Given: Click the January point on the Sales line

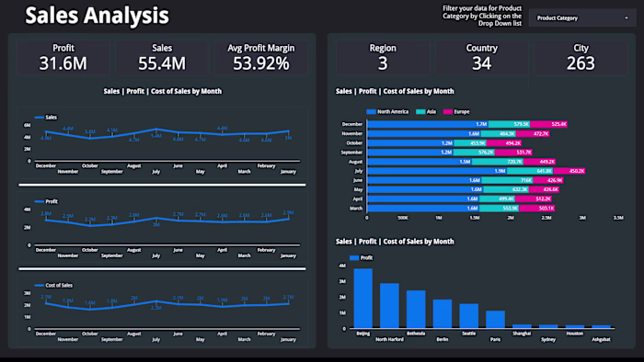Looking at the screenshot, I should (x=288, y=131).
